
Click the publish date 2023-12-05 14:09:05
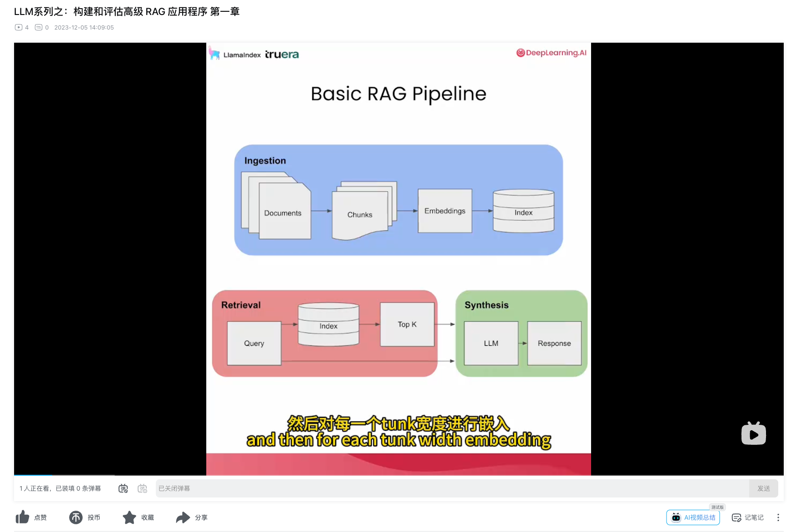point(84,27)
